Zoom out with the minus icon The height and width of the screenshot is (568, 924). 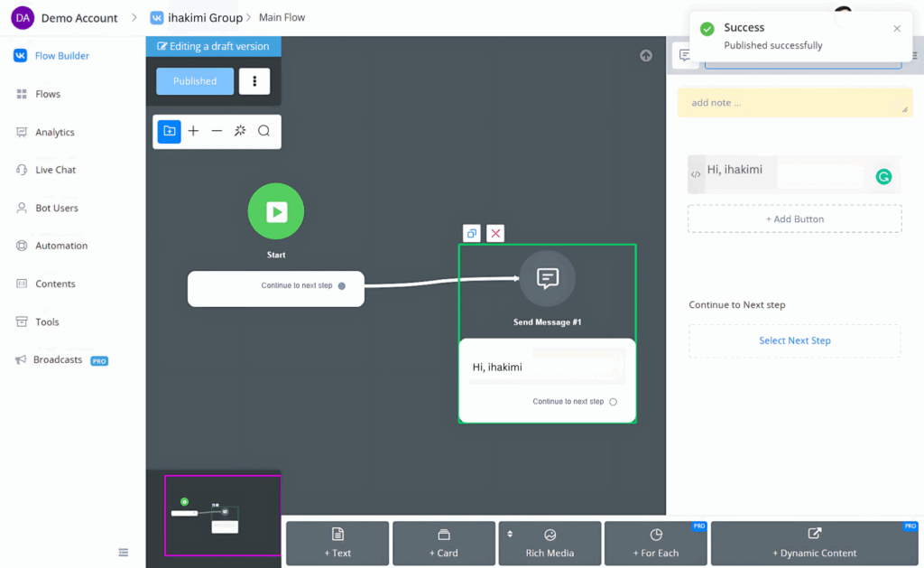tap(217, 131)
